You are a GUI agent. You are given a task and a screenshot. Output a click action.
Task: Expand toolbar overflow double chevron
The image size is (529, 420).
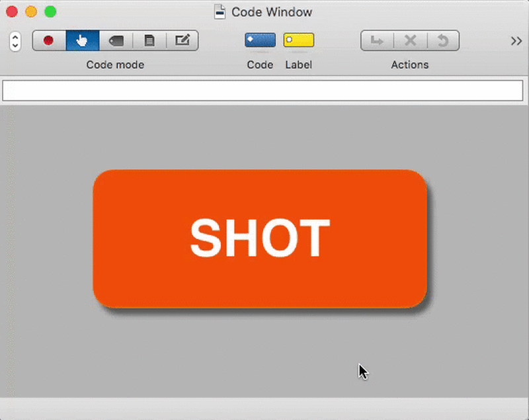pos(516,41)
